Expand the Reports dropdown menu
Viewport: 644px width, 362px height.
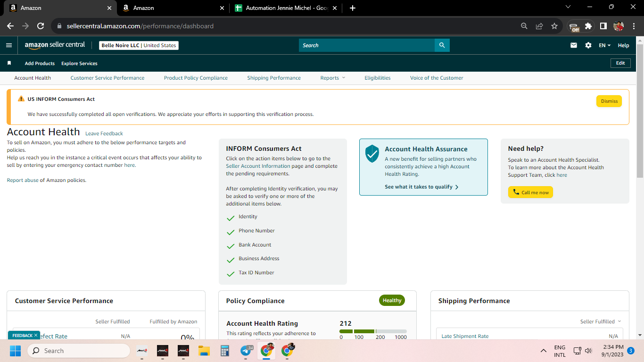tap(333, 78)
